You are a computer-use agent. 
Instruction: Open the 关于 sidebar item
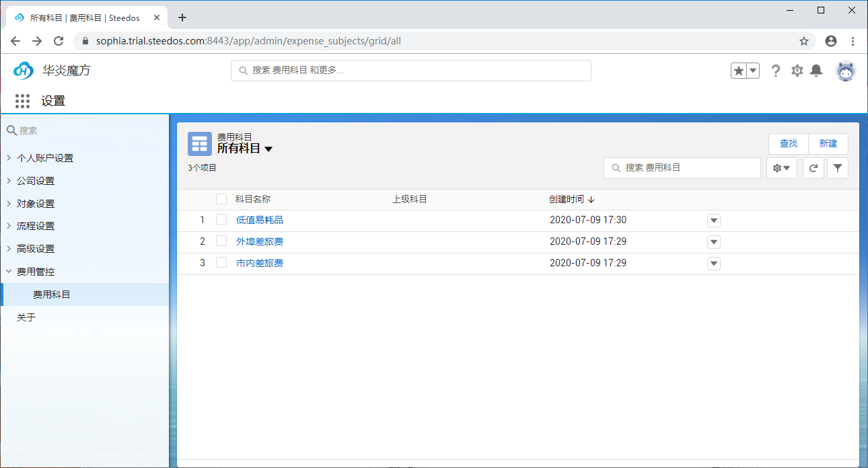tap(26, 317)
